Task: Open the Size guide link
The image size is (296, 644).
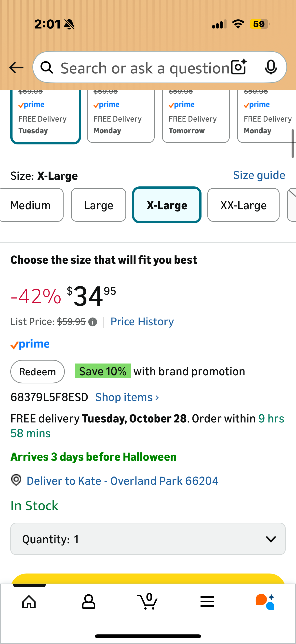Action: coord(259,175)
